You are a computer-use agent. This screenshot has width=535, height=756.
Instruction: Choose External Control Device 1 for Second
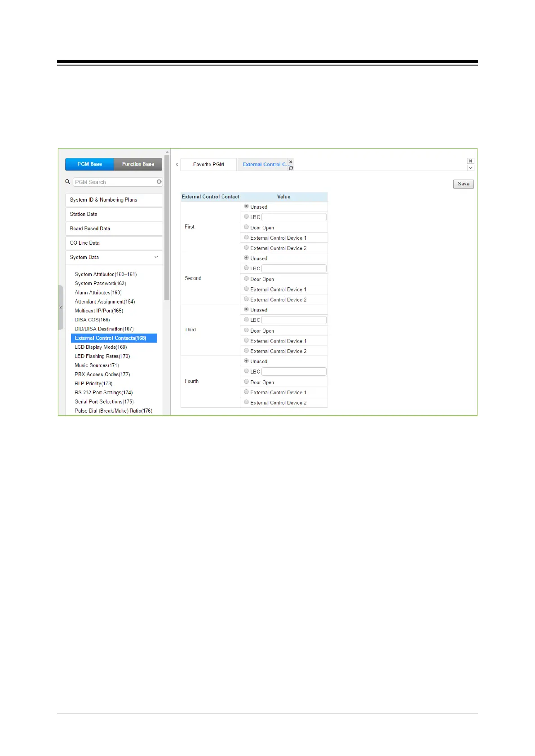[246, 289]
